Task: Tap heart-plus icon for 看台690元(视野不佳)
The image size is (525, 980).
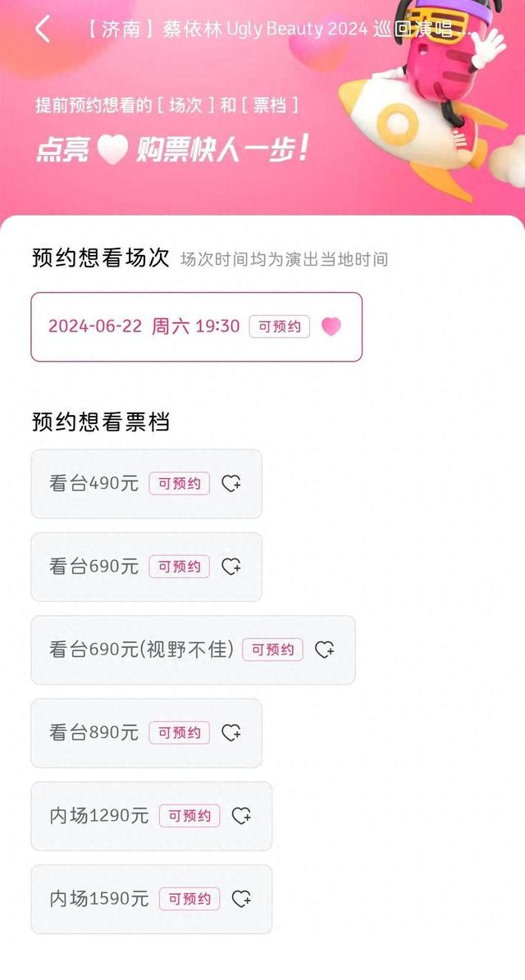Action: coord(325,650)
